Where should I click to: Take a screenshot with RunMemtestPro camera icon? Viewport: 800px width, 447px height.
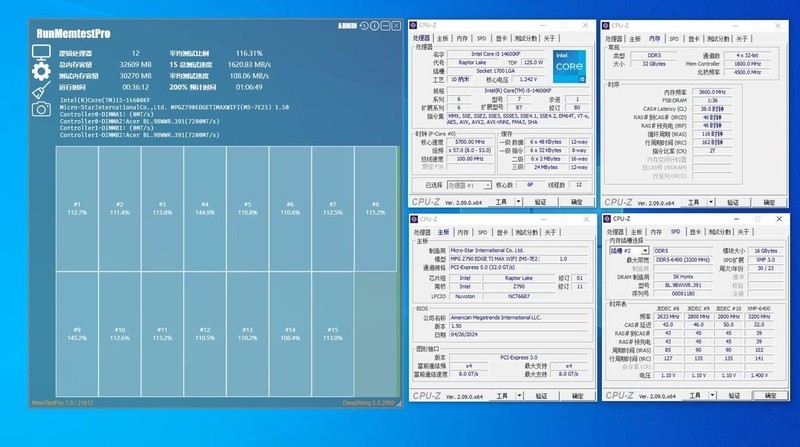pos(41,109)
